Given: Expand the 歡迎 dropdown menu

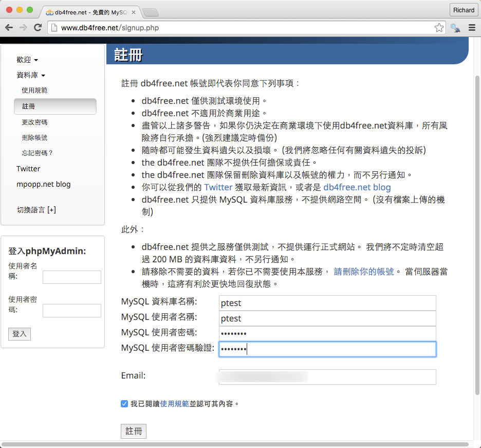Looking at the screenshot, I should pos(27,60).
